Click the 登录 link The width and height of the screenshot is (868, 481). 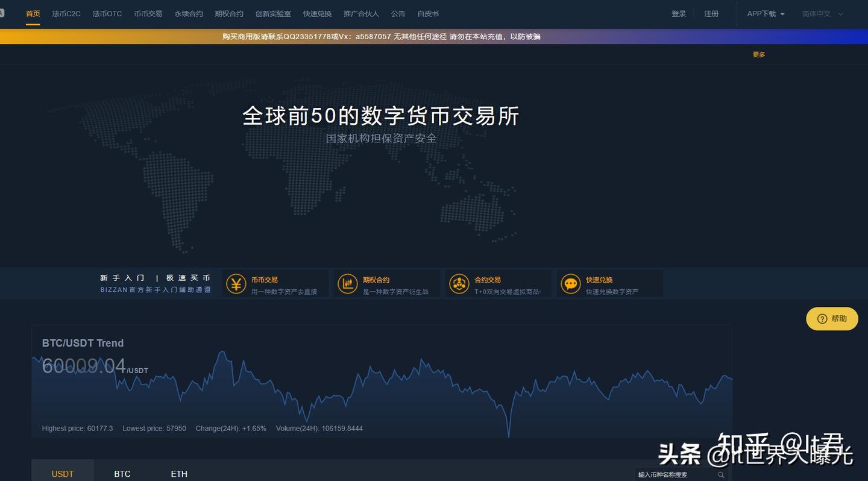pyautogui.click(x=679, y=13)
